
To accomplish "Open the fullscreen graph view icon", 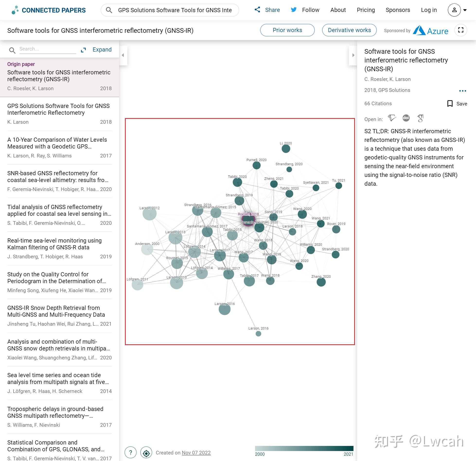I will click(x=461, y=30).
